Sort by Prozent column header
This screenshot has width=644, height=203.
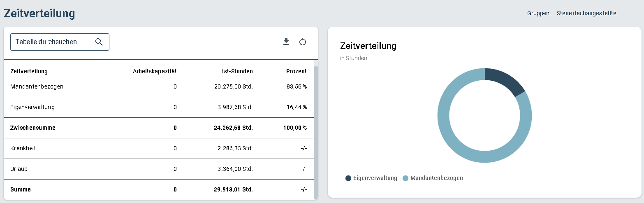pyautogui.click(x=297, y=71)
